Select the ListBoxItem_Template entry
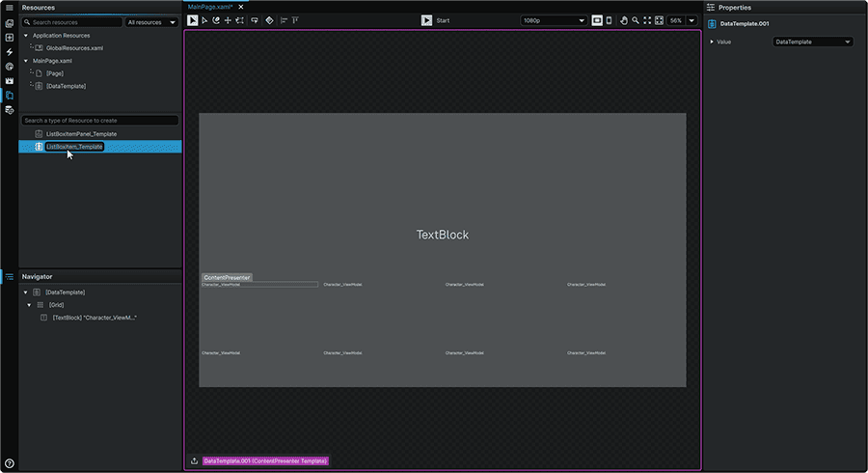Viewport: 868px width, 473px height. coord(100,147)
